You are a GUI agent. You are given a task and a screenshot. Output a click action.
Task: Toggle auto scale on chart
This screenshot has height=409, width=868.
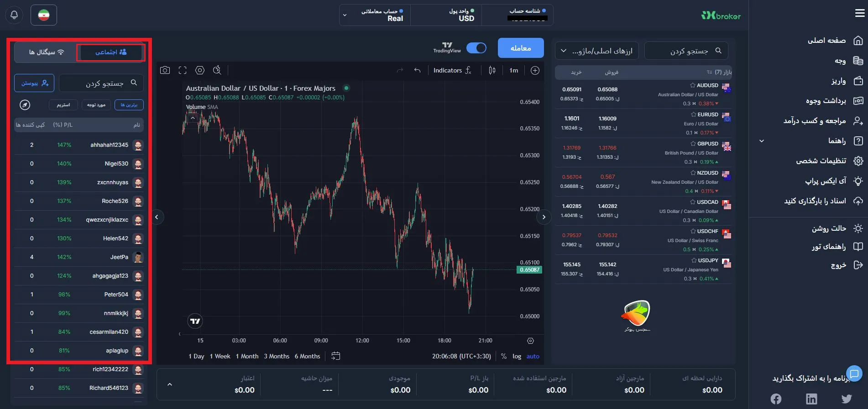(533, 356)
